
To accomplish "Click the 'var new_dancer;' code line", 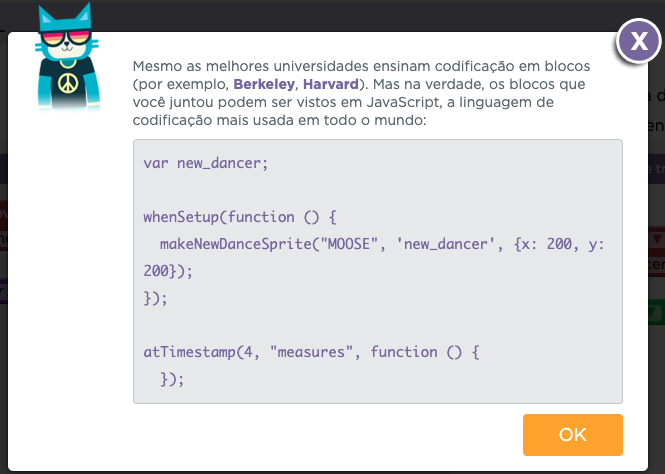I will coord(206,162).
